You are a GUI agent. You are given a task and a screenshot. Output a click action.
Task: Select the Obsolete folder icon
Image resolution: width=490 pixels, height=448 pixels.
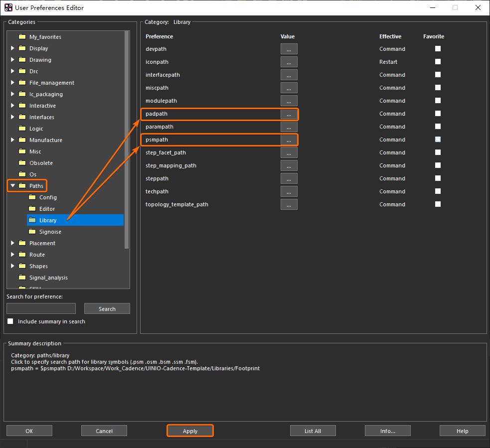pyautogui.click(x=22, y=163)
